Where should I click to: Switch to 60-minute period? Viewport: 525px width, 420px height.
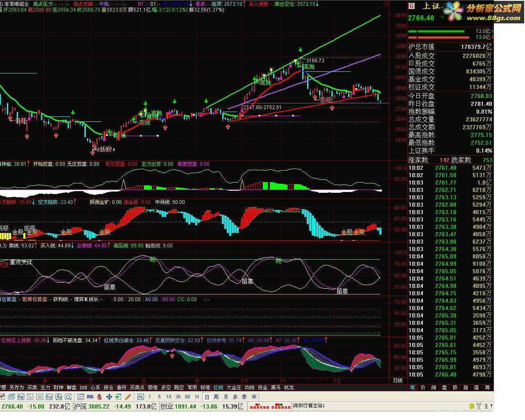click(x=187, y=397)
